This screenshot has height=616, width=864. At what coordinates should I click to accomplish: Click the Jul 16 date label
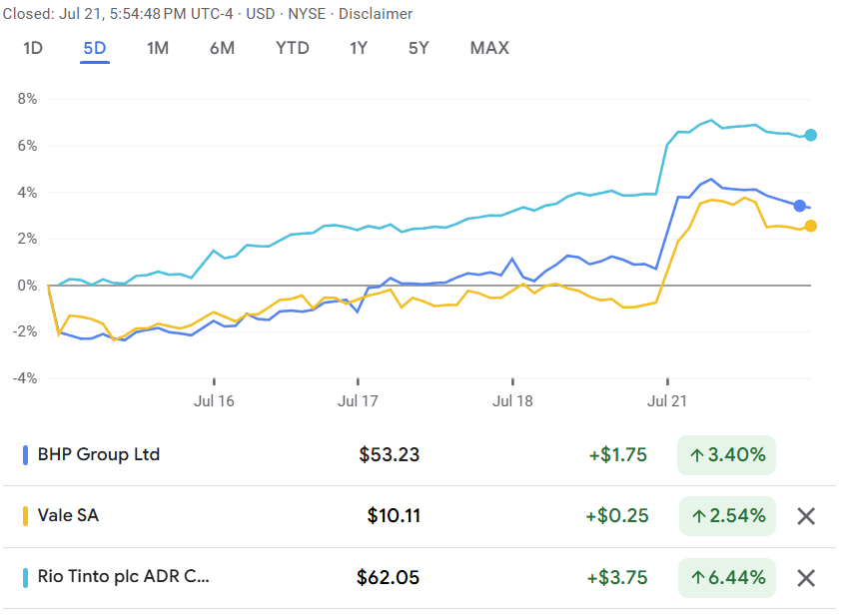tap(214, 401)
